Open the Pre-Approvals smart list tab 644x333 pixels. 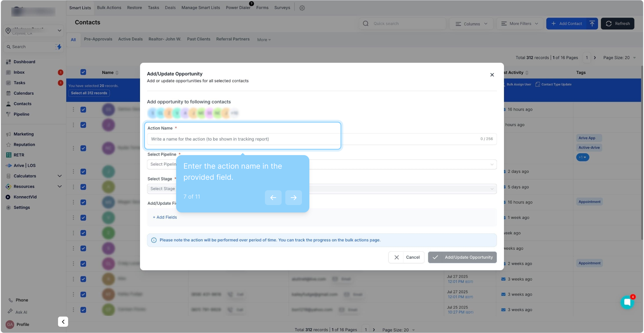(98, 39)
